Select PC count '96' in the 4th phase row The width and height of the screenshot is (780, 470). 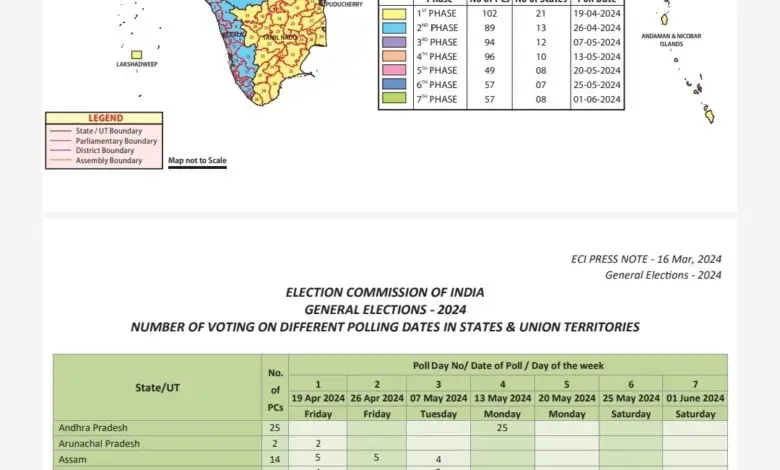(489, 57)
